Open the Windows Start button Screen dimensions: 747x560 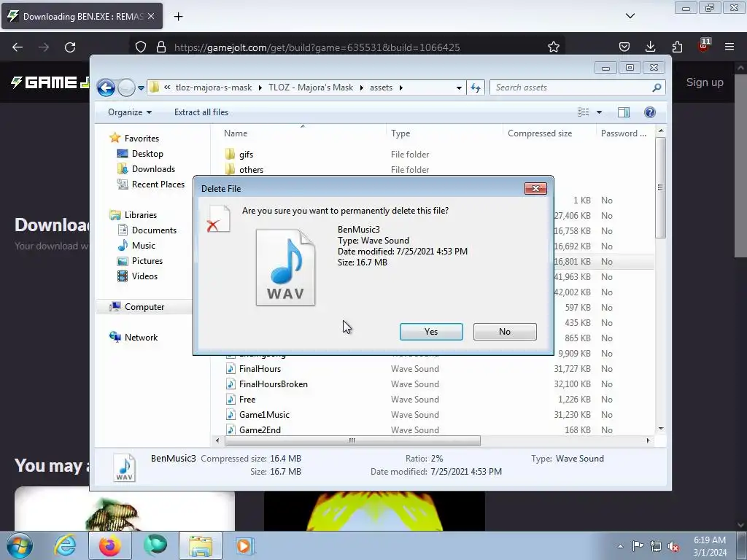20,545
